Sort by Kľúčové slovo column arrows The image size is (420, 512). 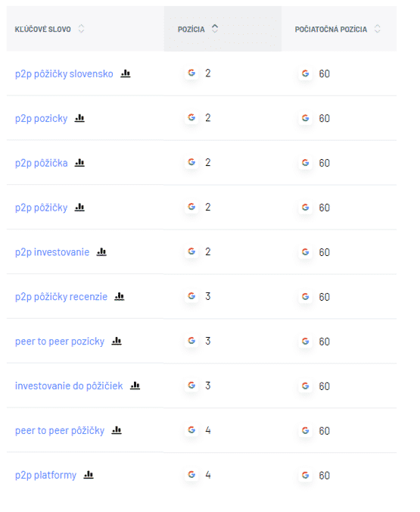click(x=81, y=29)
